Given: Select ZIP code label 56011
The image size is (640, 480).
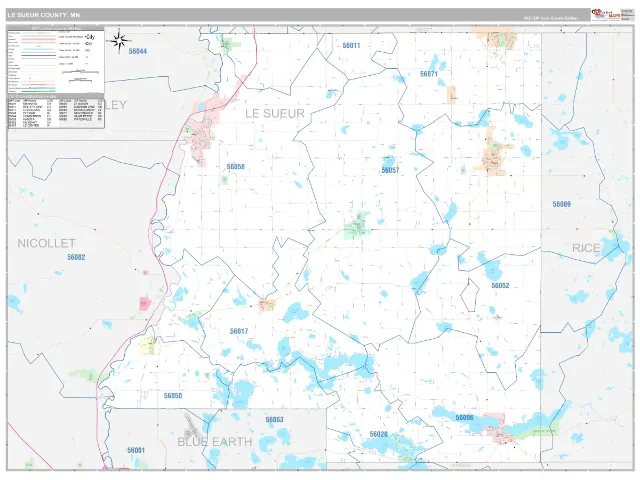Looking at the screenshot, I should (351, 45).
